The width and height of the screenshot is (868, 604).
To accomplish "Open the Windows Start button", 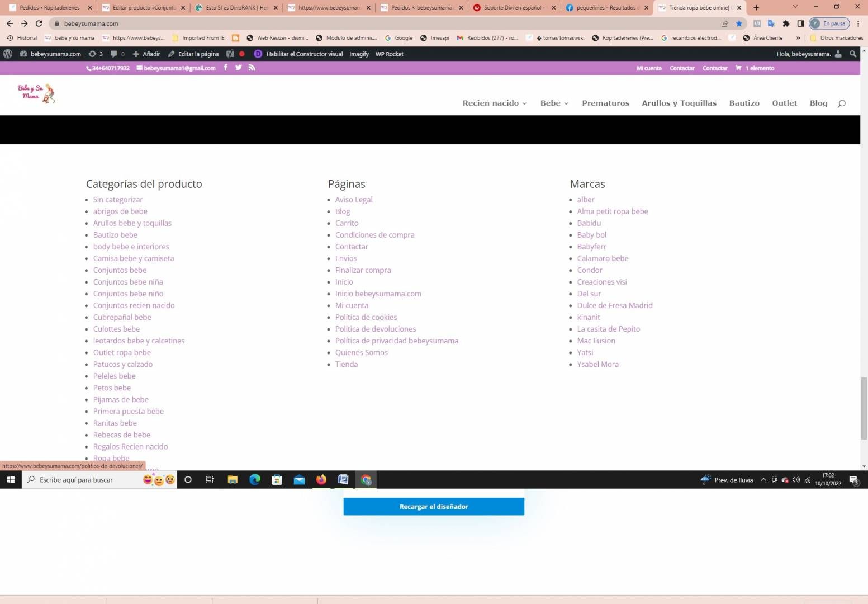I will (x=11, y=480).
